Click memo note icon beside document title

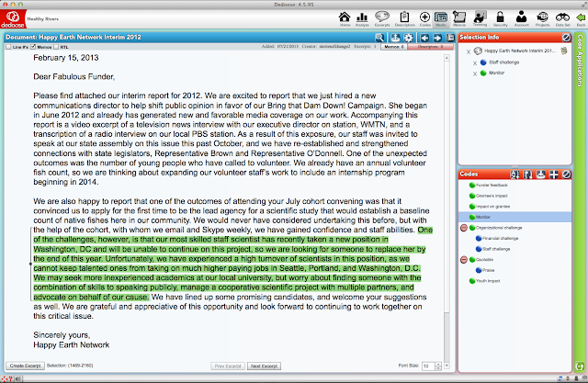click(564, 51)
